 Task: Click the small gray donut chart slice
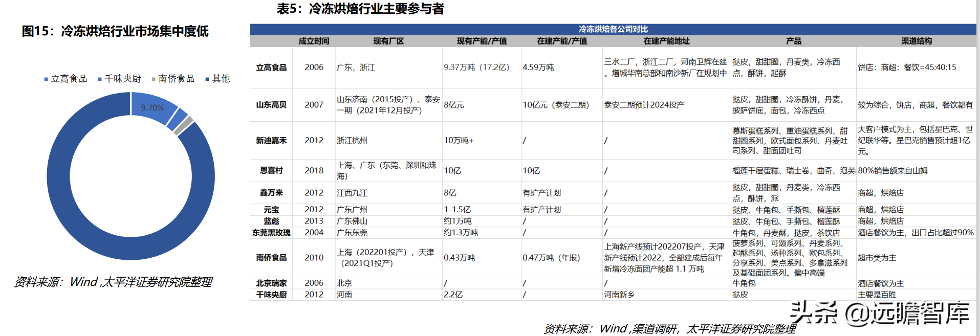click(183, 125)
